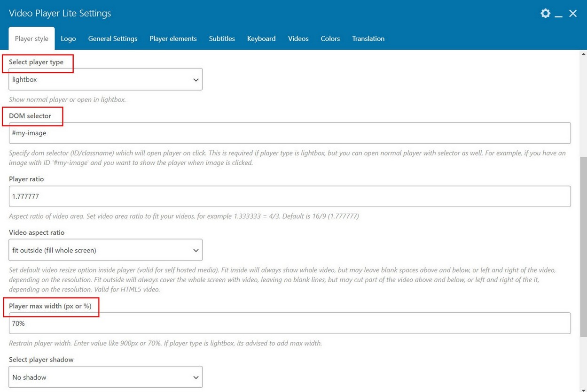This screenshot has height=392, width=587.
Task: Open the Subtitles tab
Action: click(x=222, y=38)
